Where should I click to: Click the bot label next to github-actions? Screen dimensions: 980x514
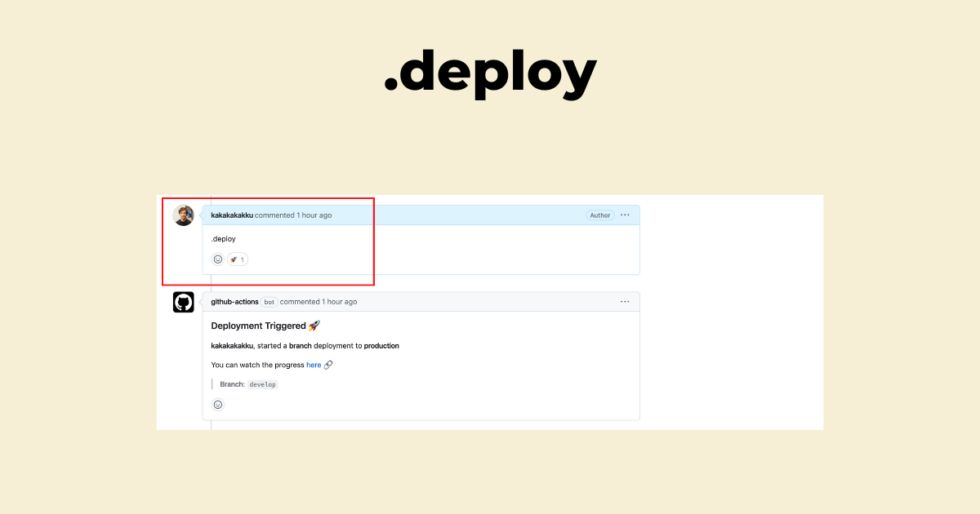click(x=269, y=301)
